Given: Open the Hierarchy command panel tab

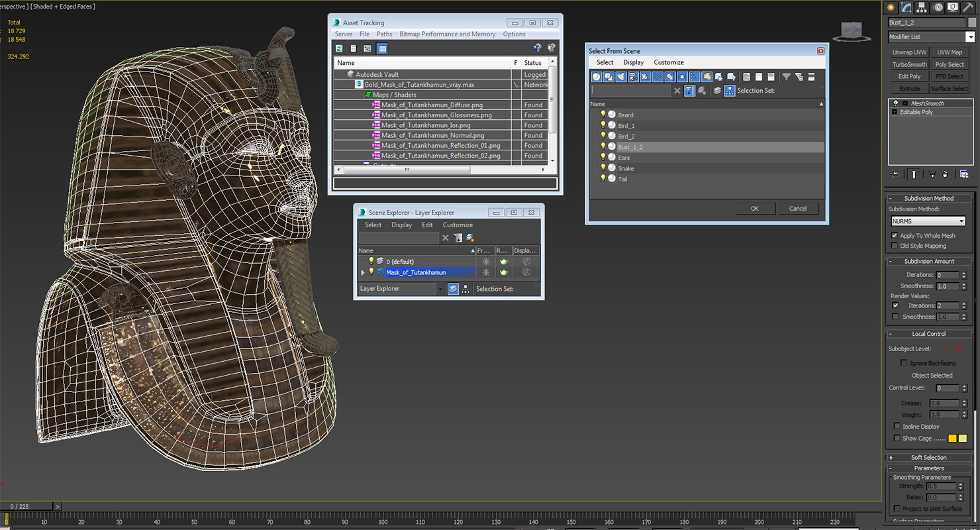Looking at the screenshot, I should click(922, 7).
